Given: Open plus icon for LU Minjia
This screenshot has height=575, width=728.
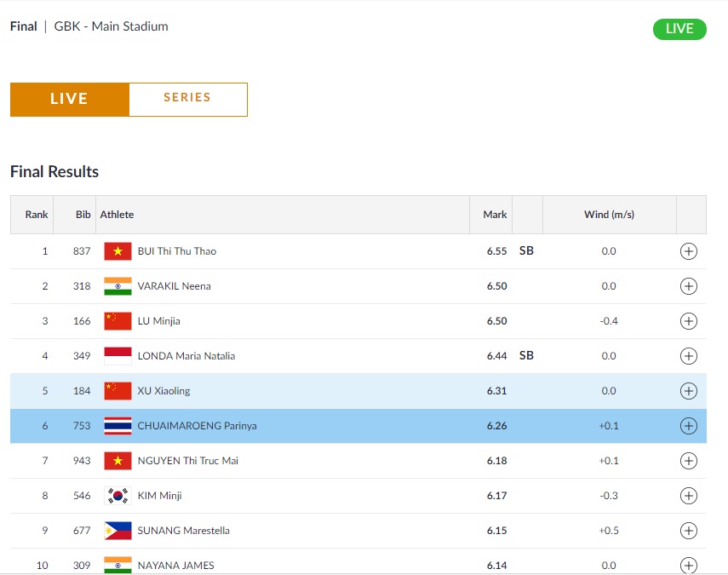Looking at the screenshot, I should coord(689,321).
